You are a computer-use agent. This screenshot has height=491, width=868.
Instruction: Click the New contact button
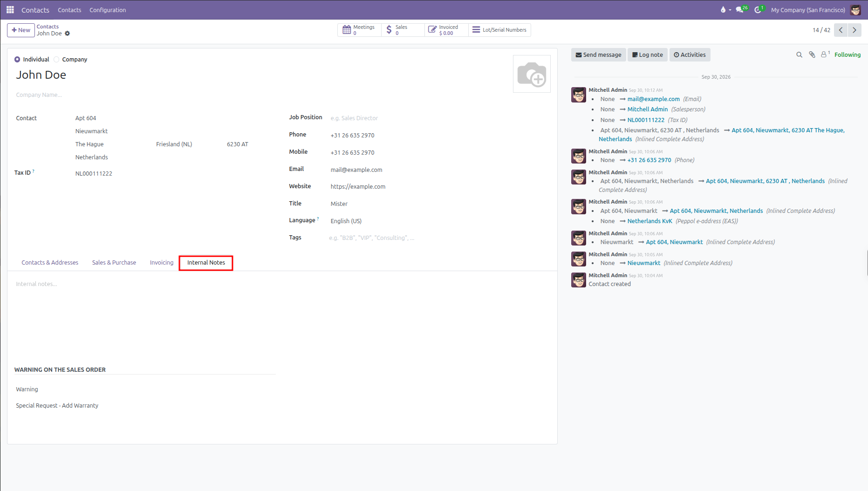[21, 30]
